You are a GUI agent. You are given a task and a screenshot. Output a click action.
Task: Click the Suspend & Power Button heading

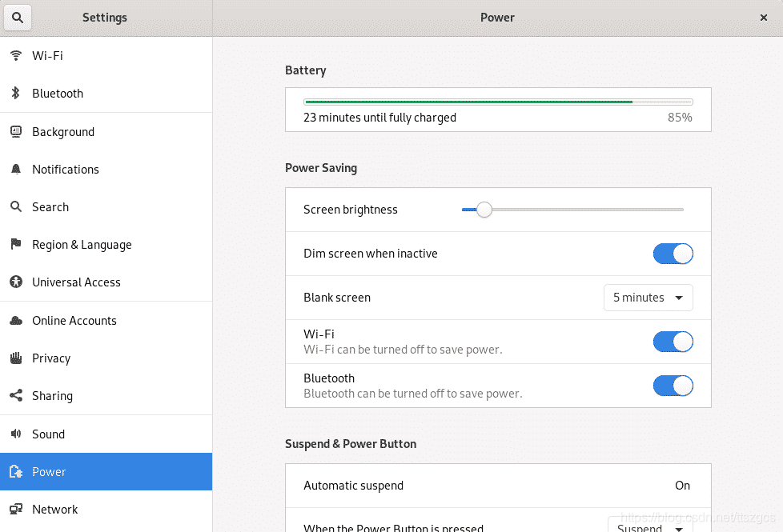click(351, 444)
